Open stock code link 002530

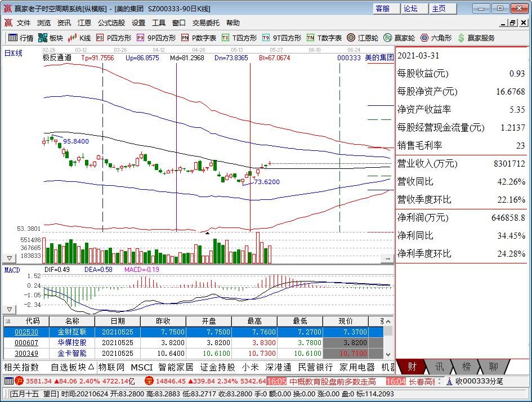click(26, 332)
